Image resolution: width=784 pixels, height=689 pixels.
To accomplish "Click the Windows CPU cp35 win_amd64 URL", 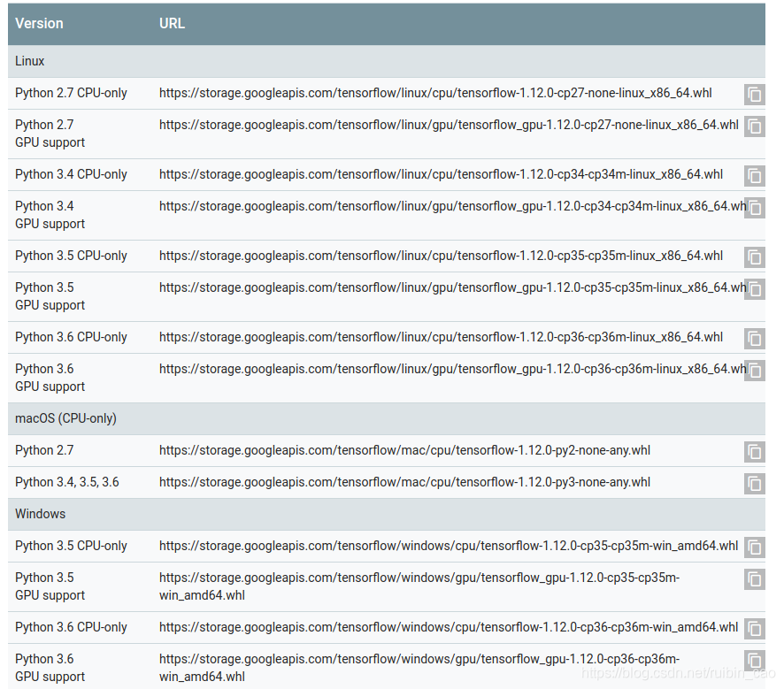I will [449, 546].
